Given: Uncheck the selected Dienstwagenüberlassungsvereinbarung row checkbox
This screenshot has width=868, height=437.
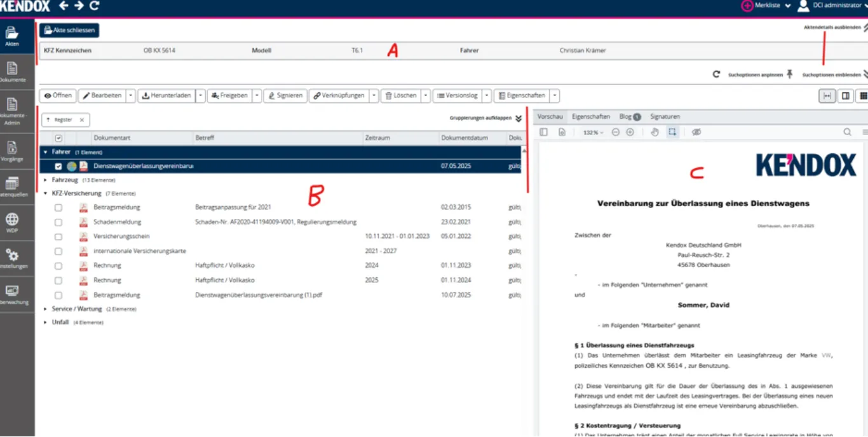Looking at the screenshot, I should (x=58, y=166).
